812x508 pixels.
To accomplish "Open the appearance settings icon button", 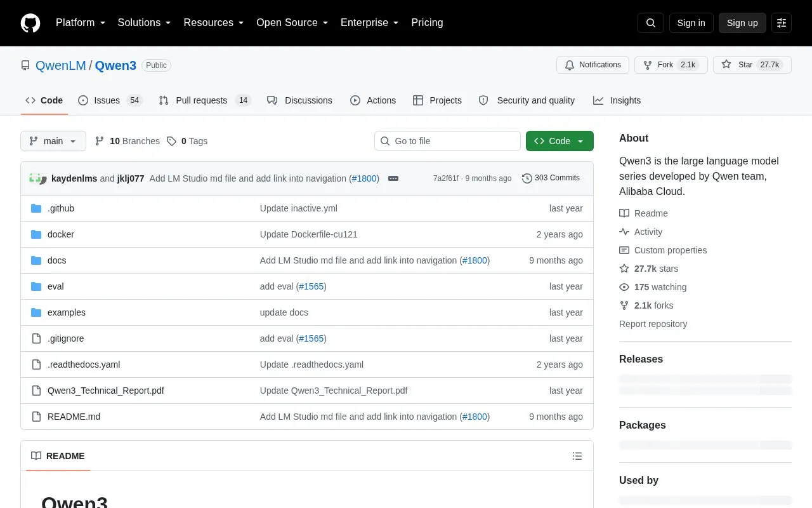I will [x=782, y=23].
